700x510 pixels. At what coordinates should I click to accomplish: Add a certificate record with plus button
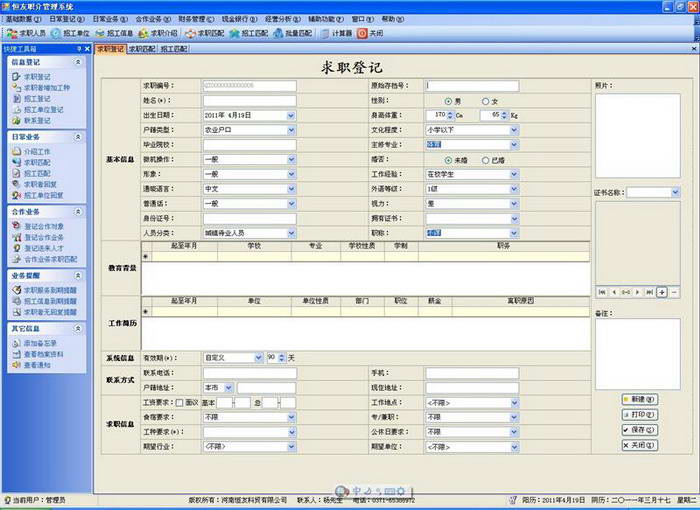[662, 292]
